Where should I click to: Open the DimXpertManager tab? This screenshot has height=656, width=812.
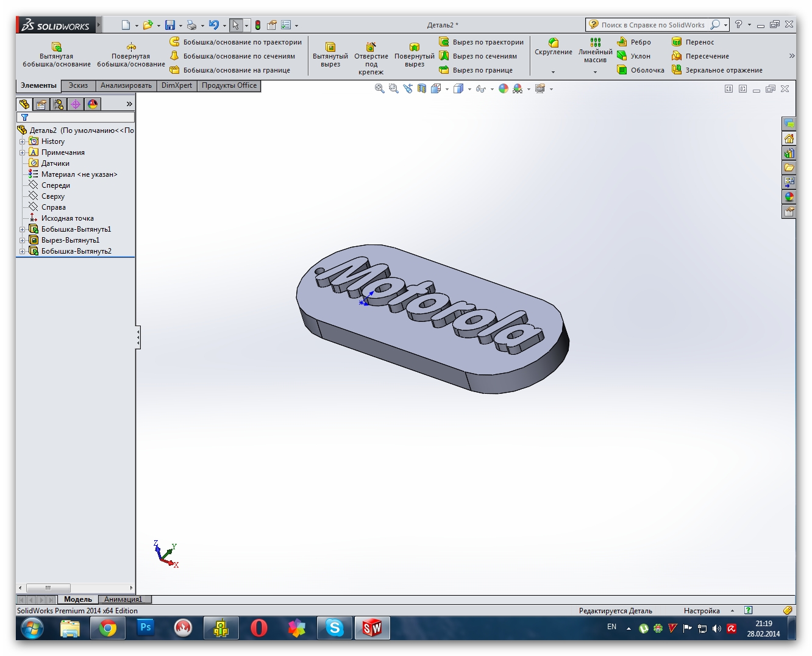tap(76, 104)
